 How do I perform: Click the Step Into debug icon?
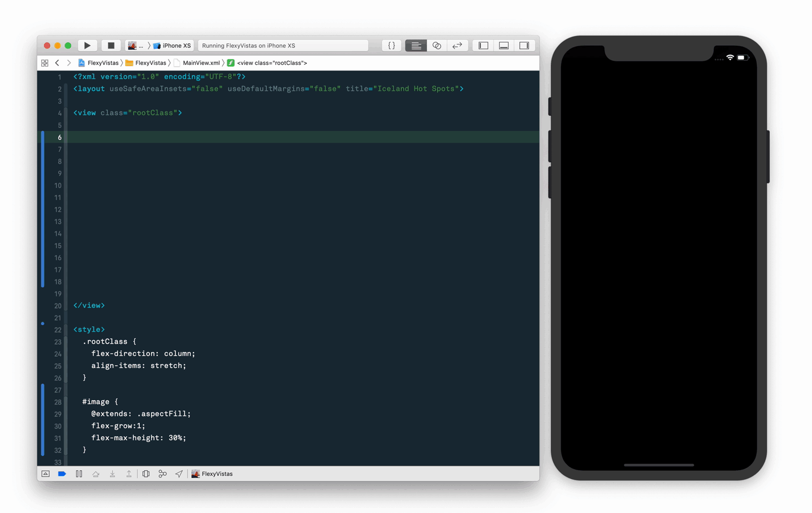pyautogui.click(x=112, y=474)
